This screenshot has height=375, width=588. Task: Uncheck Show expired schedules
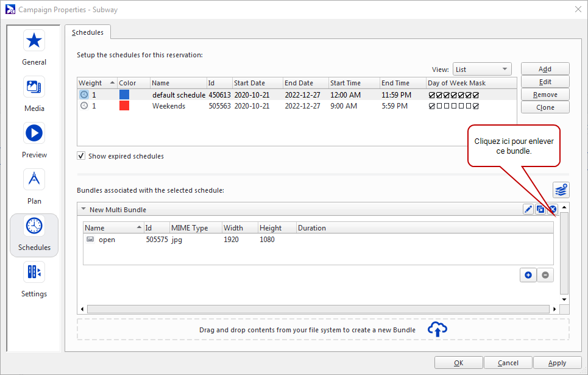81,156
